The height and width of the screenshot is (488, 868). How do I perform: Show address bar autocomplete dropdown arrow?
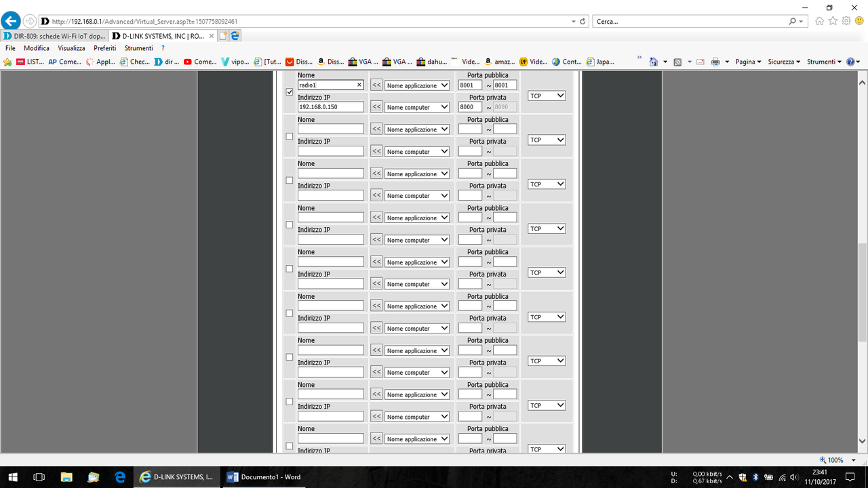(574, 22)
